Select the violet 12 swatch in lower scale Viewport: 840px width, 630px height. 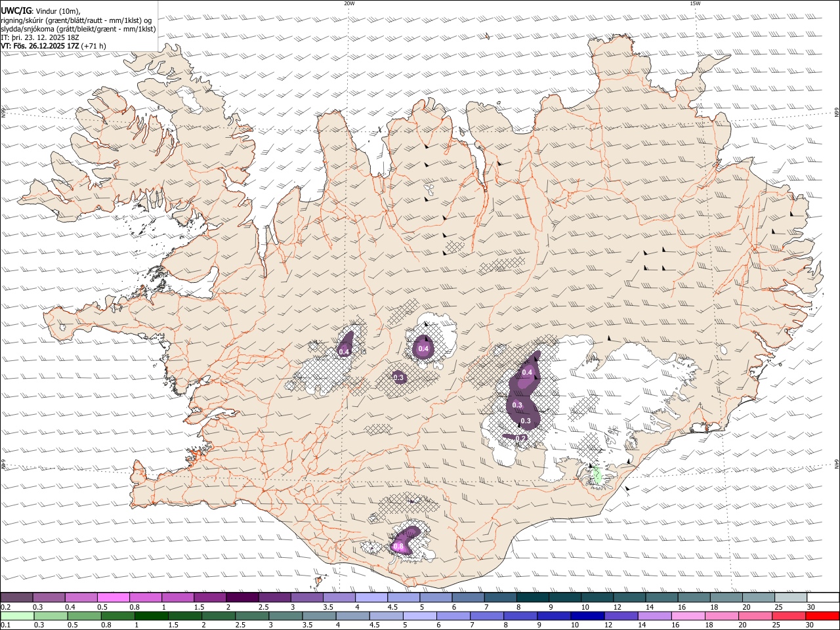tap(621, 616)
